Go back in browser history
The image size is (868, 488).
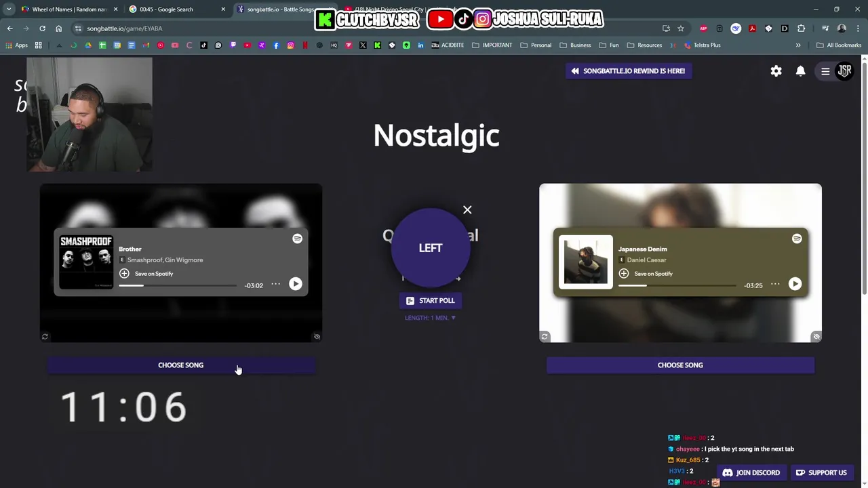point(9,28)
